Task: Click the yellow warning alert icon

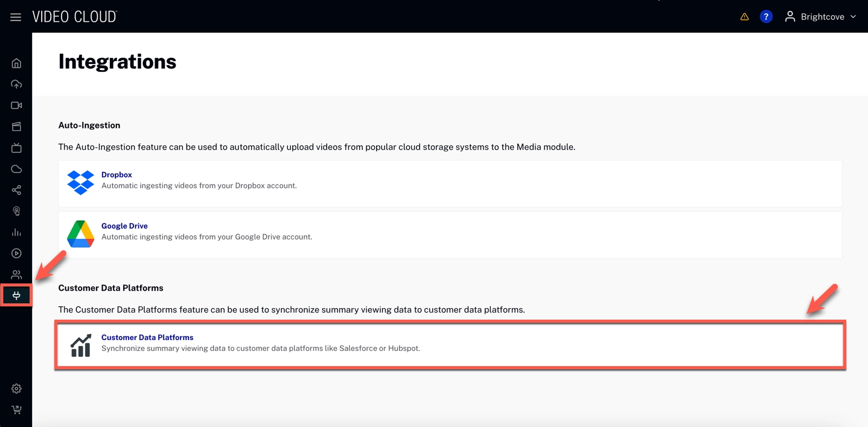Action: [744, 17]
